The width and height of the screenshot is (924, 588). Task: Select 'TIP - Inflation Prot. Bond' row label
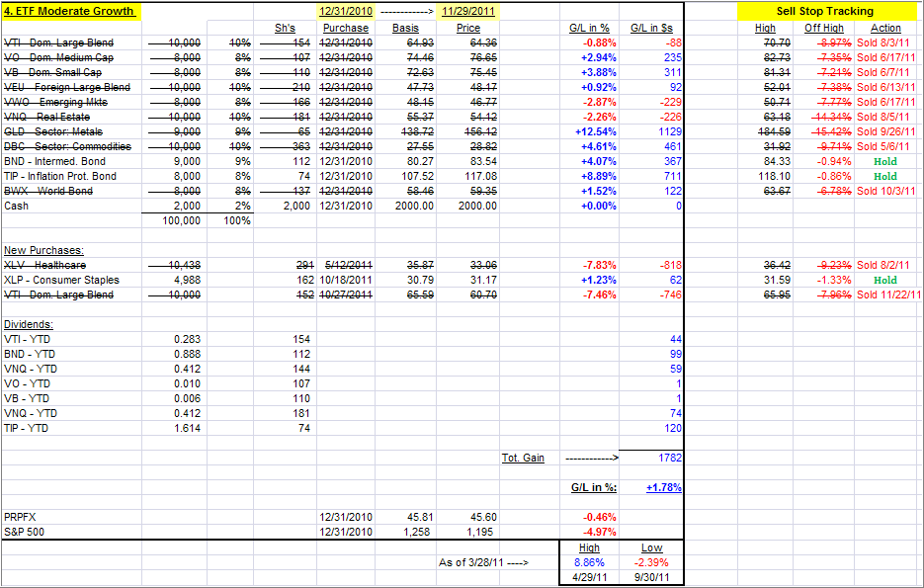(60, 176)
